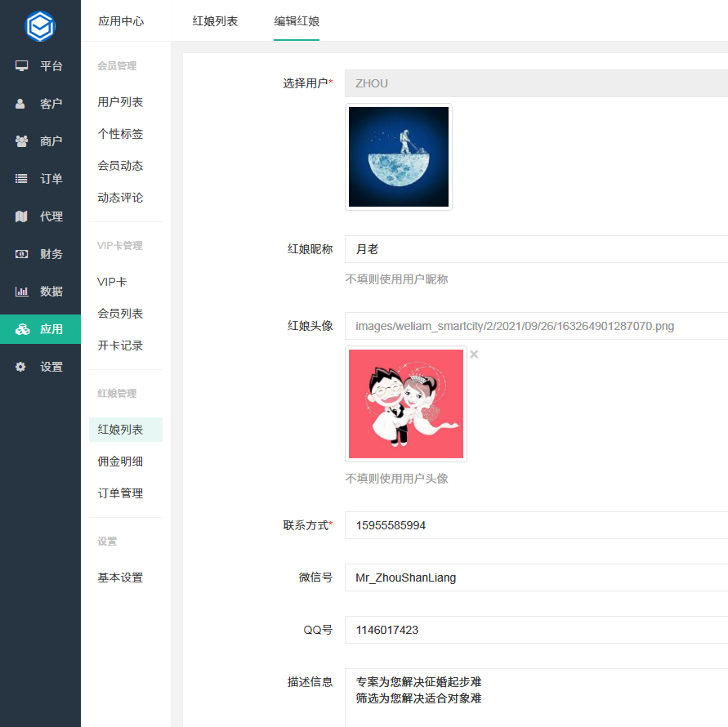Open 开卡记录 in the submenu
728x727 pixels.
120,346
